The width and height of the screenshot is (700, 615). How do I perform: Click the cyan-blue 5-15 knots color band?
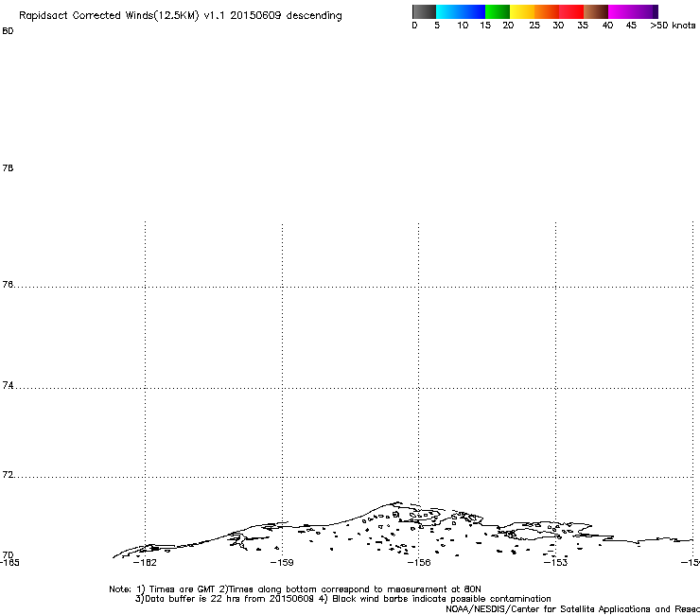(x=461, y=11)
